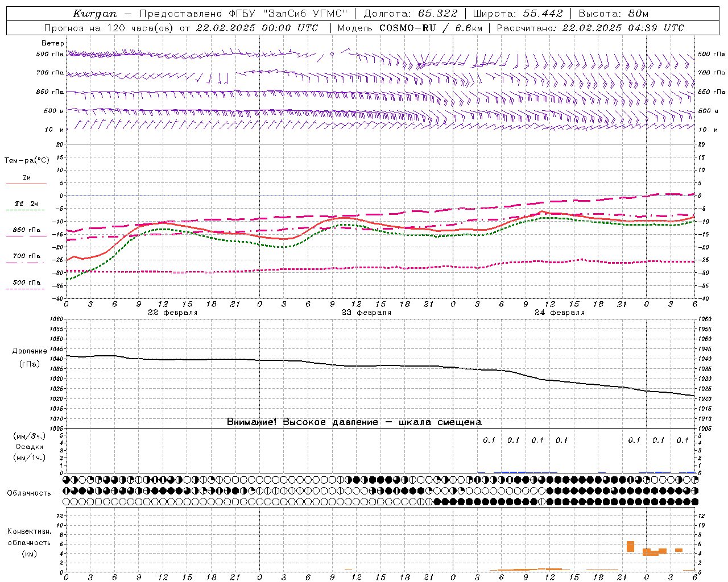The width and height of the screenshot is (728, 582).
Task: Click the "500 гПа" temperature legend entry
Action: click(x=27, y=282)
